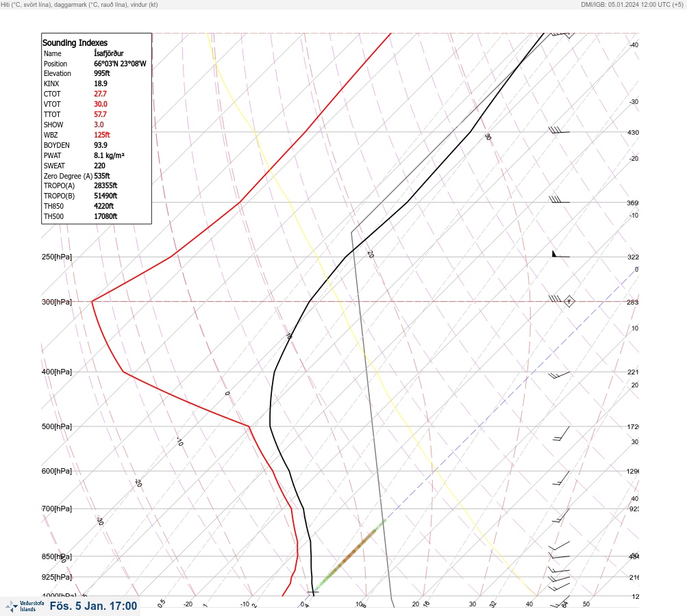The image size is (687, 616).
Task: Click the red TTOT value 57.7
Action: pyautogui.click(x=100, y=114)
